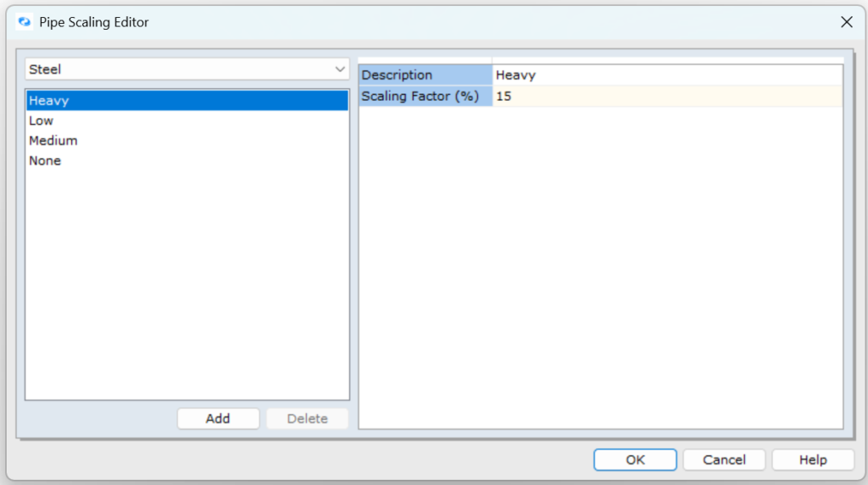Select None in the scaling list

[187, 160]
